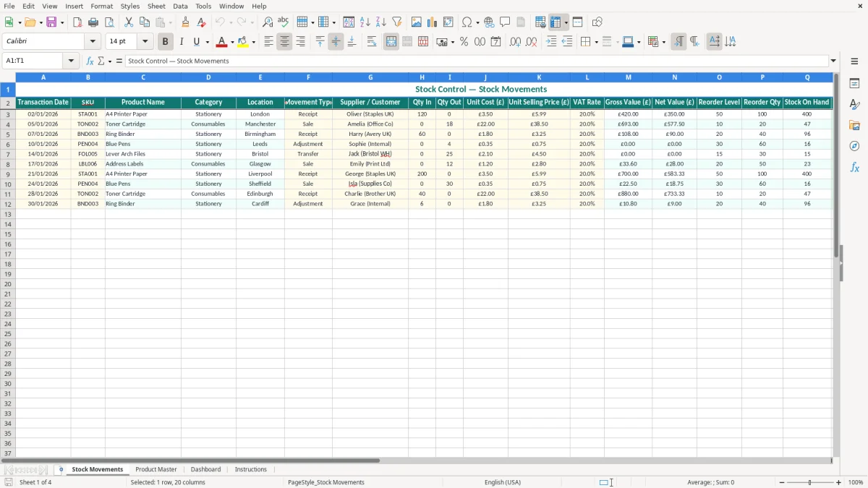Click the Increase Indent icon
The width and height of the screenshot is (868, 488).
[x=551, y=42]
